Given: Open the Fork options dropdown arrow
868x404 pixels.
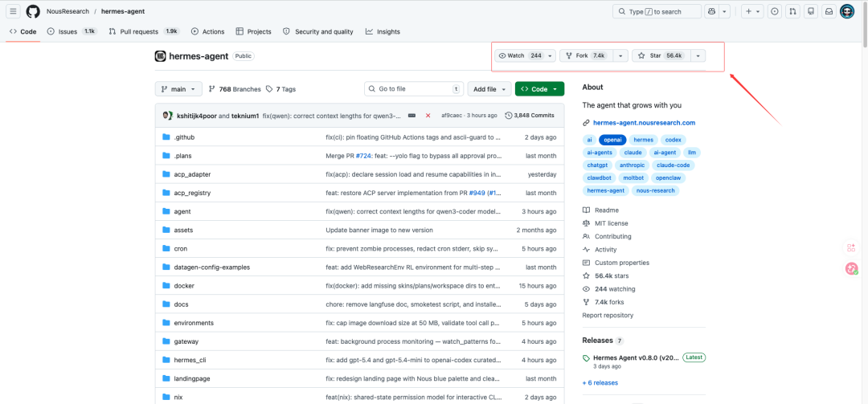Looking at the screenshot, I should coord(621,55).
